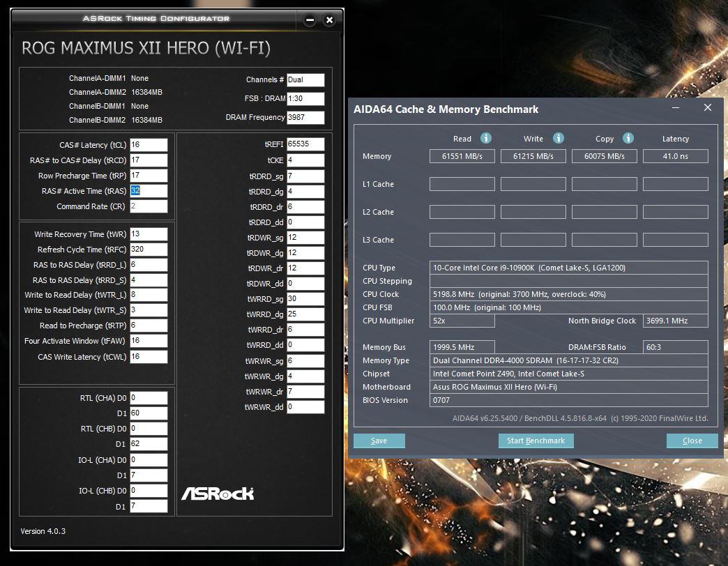Click the Read to Precharge (tRTP) field
The width and height of the screenshot is (728, 566).
point(149,326)
